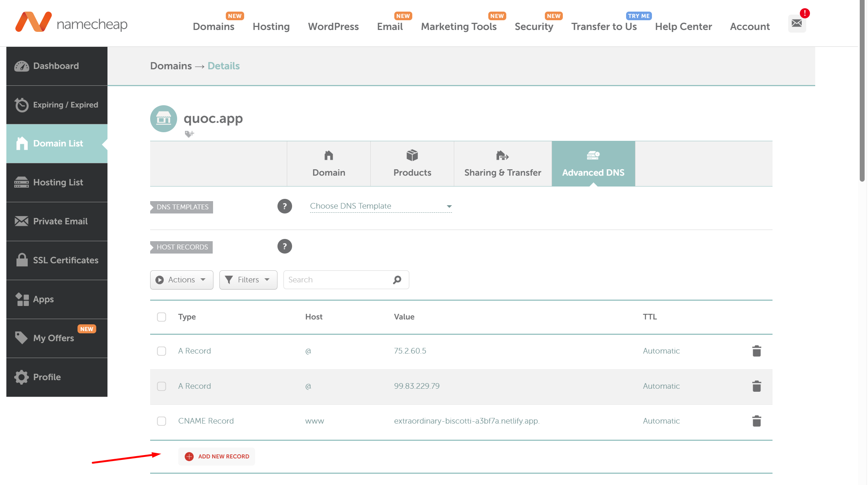Click trash icon for CNAME Record row
The image size is (868, 485).
[x=756, y=421]
